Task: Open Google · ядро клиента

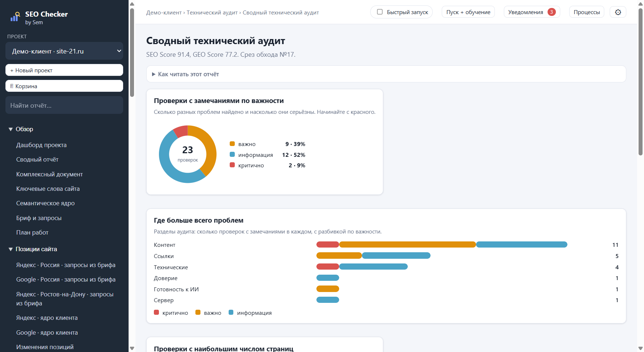Action: [x=47, y=332]
